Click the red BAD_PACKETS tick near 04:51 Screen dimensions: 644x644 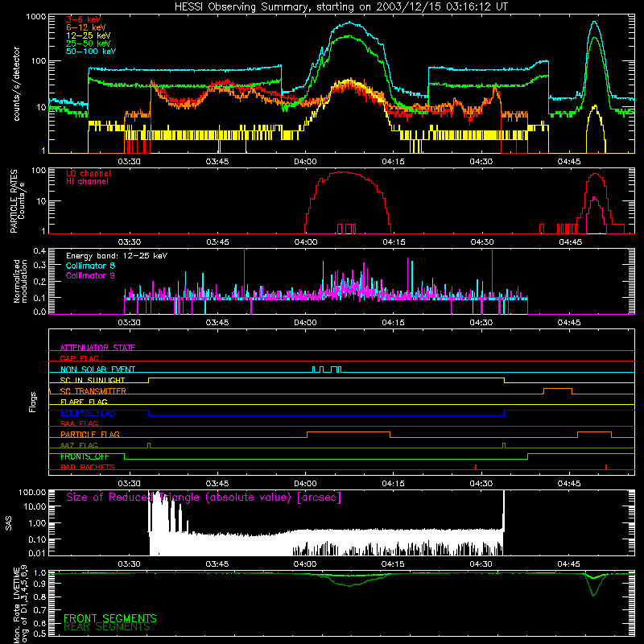pyautogui.click(x=606, y=467)
